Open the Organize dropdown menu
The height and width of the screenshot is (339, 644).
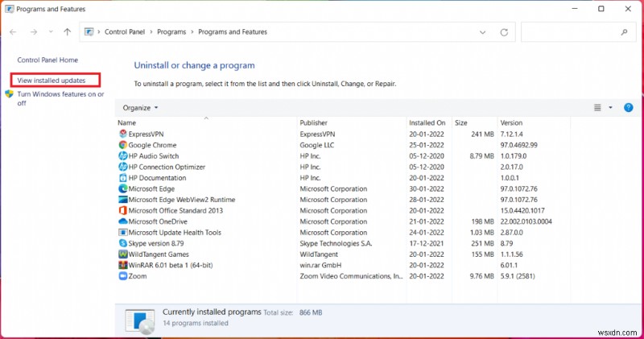140,108
